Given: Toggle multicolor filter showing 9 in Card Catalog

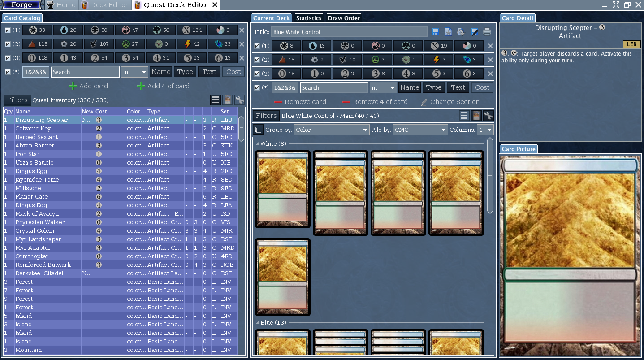Looking at the screenshot, I should click(x=222, y=30).
